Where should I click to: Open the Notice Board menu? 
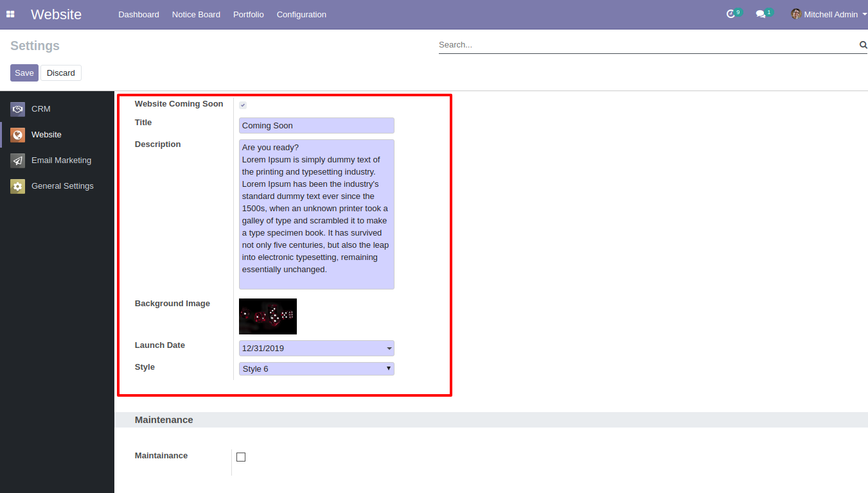196,14
